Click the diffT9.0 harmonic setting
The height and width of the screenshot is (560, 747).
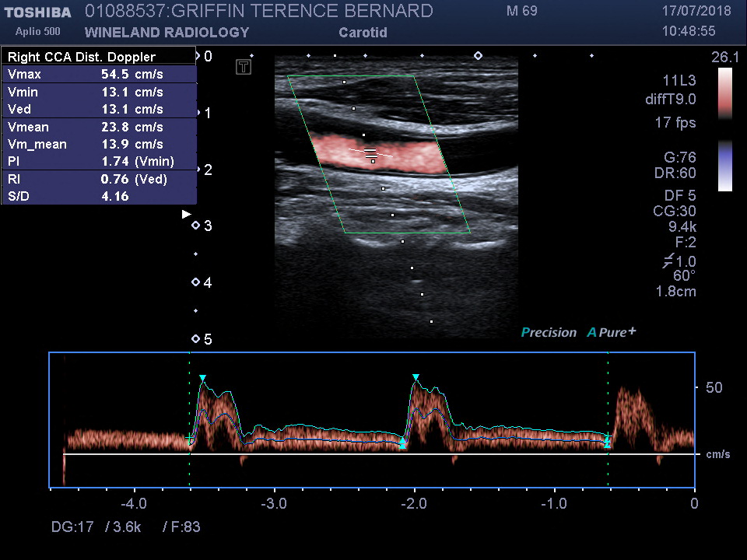670,99
